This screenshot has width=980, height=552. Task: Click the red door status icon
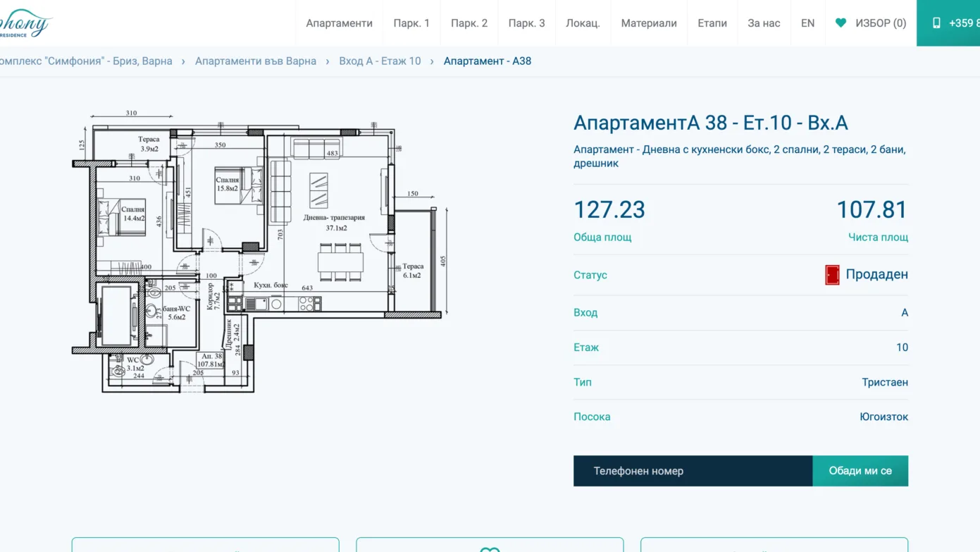click(x=832, y=275)
